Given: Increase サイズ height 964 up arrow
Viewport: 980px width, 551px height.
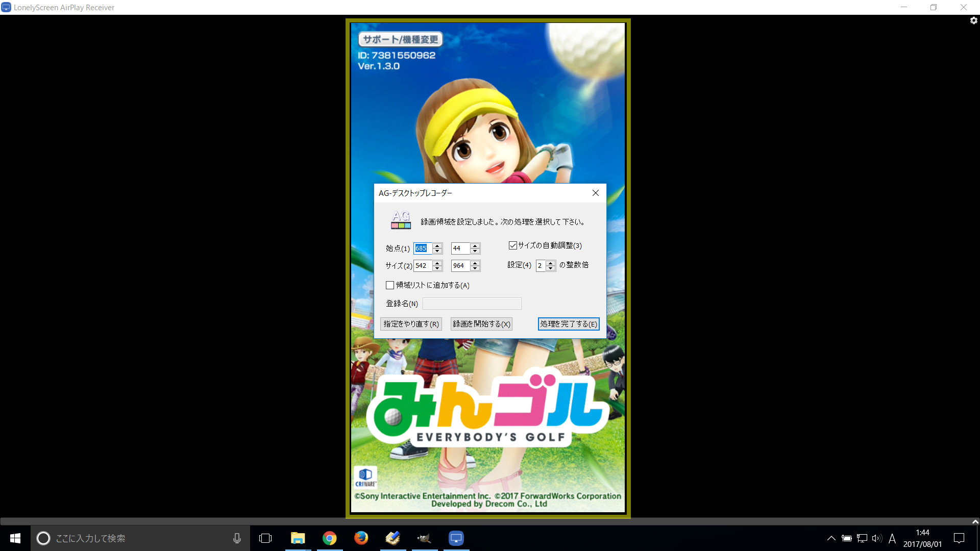Looking at the screenshot, I should point(475,263).
